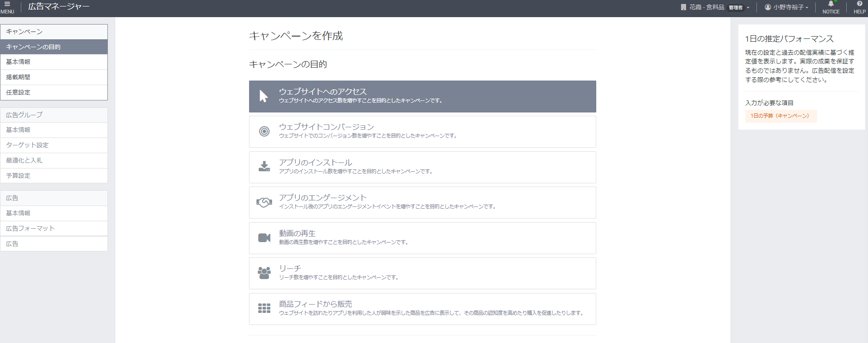The image size is (868, 343).
Task: Open the HELP question mark icon
Action: click(x=859, y=4)
